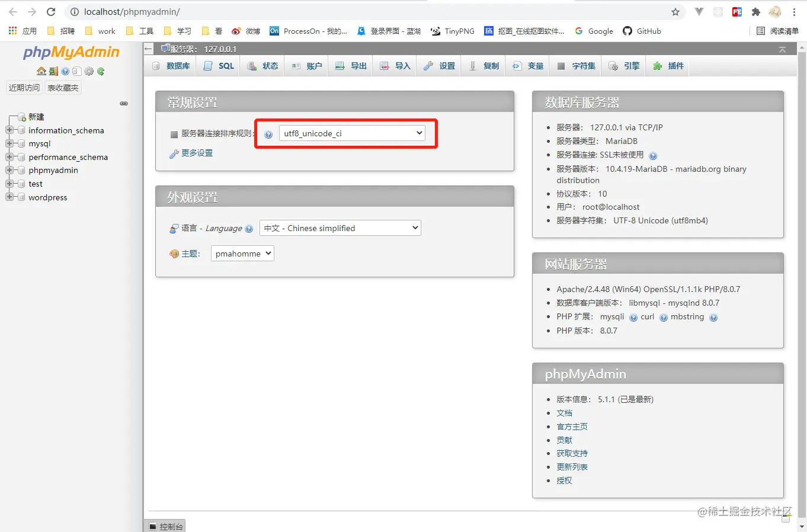This screenshot has height=532, width=807.
Task: Open navigation panel settings gear icon
Action: (89, 71)
